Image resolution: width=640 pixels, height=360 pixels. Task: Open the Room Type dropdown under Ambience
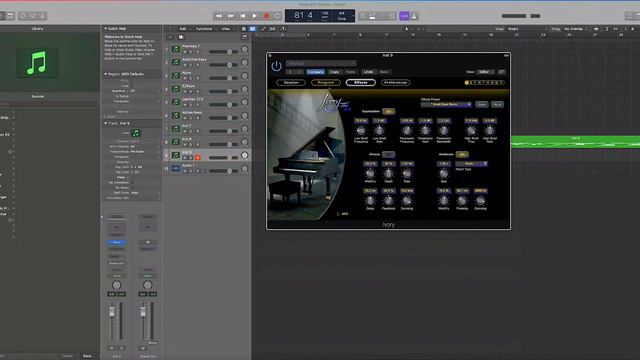tap(471, 164)
